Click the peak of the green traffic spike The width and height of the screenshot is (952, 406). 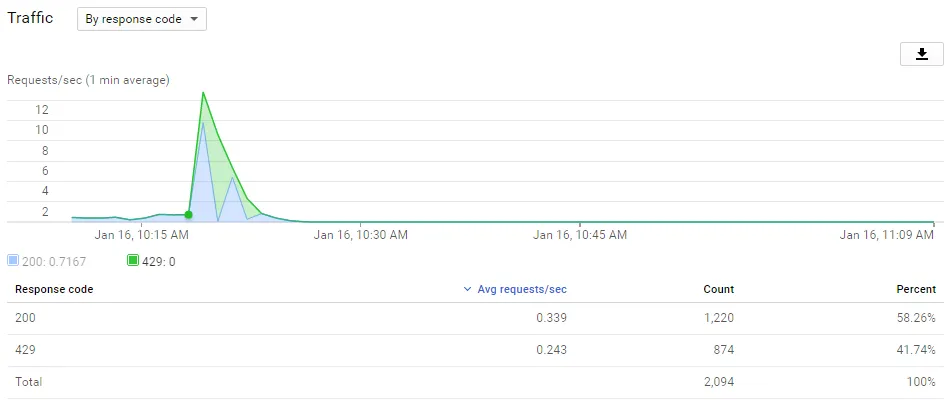click(x=203, y=93)
